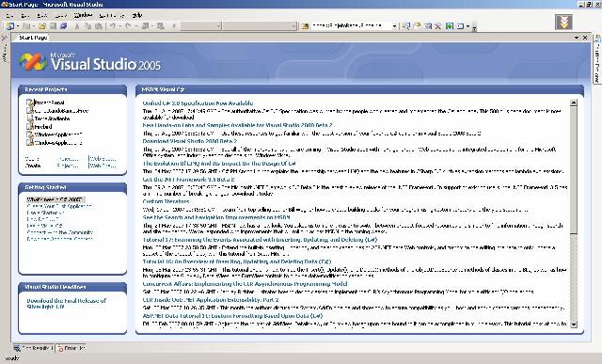Click the Save All toolbar icon
Screen dimensions: 602x364
point(63,26)
